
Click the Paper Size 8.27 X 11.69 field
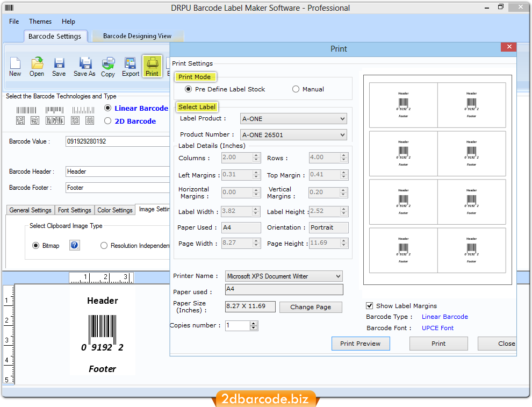click(250, 306)
